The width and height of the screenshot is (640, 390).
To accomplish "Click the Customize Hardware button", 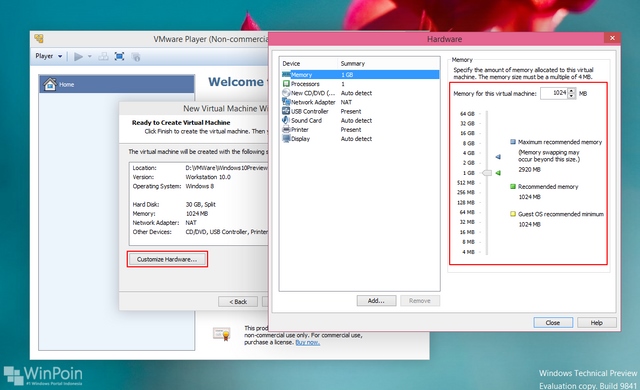I will point(167,259).
